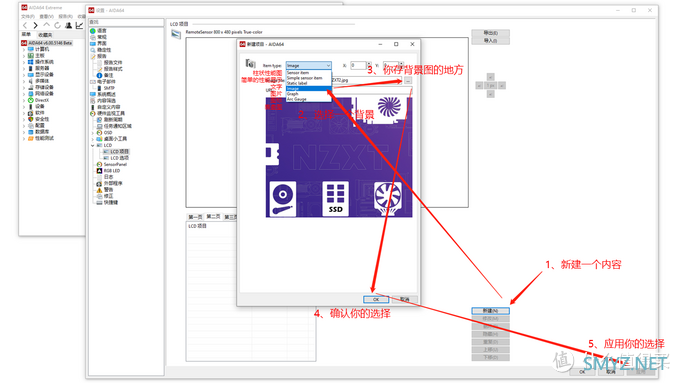Select the SensorPanel item in preferences tree

(x=115, y=164)
